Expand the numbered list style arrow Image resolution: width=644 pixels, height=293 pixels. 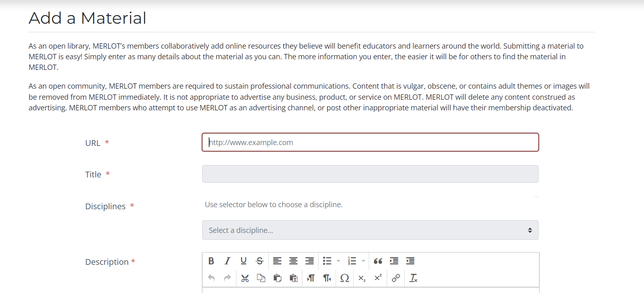pos(363,261)
